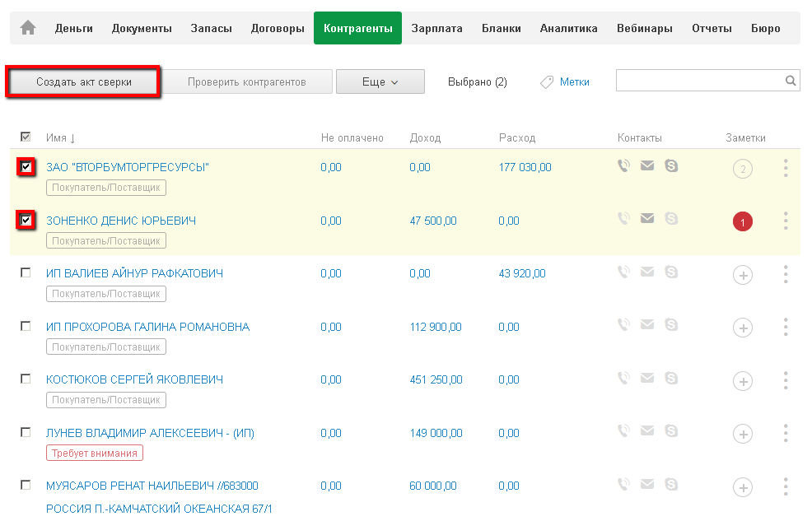
Task: Open the red note badge for ЗОНЕНКО
Action: (x=742, y=222)
